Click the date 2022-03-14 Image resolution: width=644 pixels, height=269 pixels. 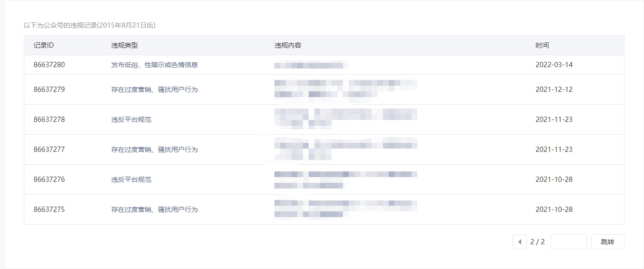[x=554, y=65]
